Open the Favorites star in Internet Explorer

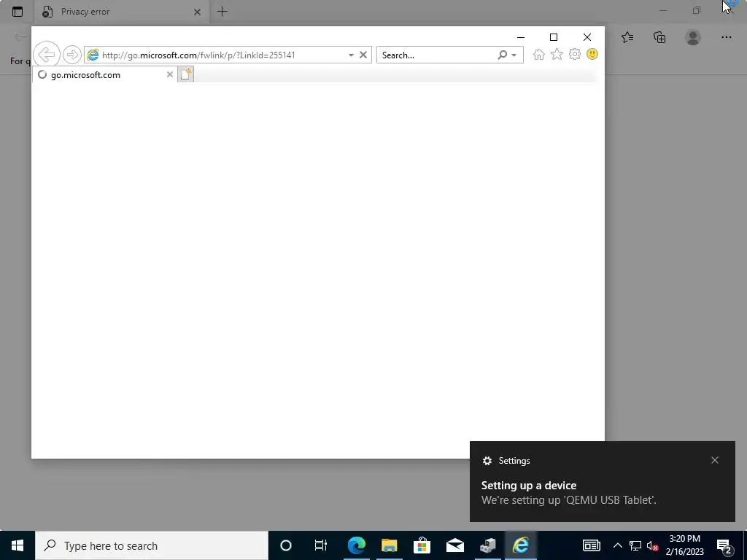557,54
